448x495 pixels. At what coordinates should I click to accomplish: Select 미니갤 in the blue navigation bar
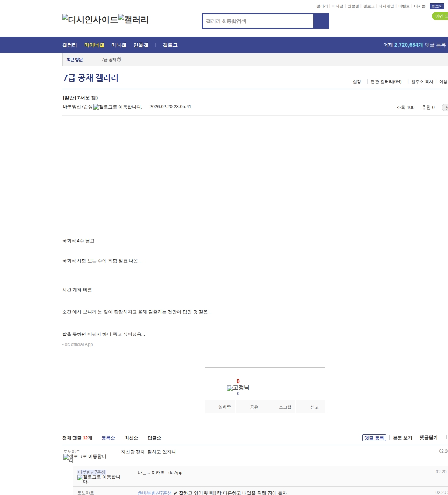(x=119, y=45)
